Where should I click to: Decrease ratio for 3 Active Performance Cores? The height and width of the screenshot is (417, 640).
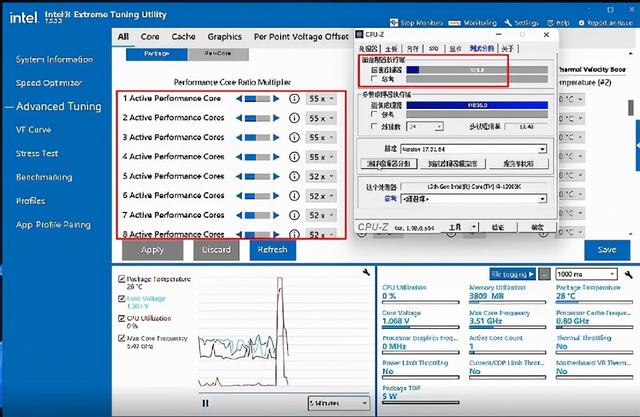click(239, 138)
